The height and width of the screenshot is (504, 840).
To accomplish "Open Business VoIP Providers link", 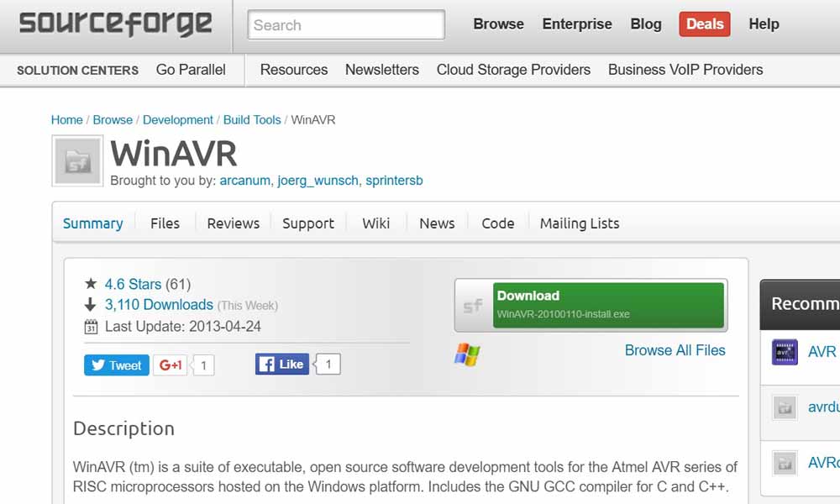I will 685,70.
